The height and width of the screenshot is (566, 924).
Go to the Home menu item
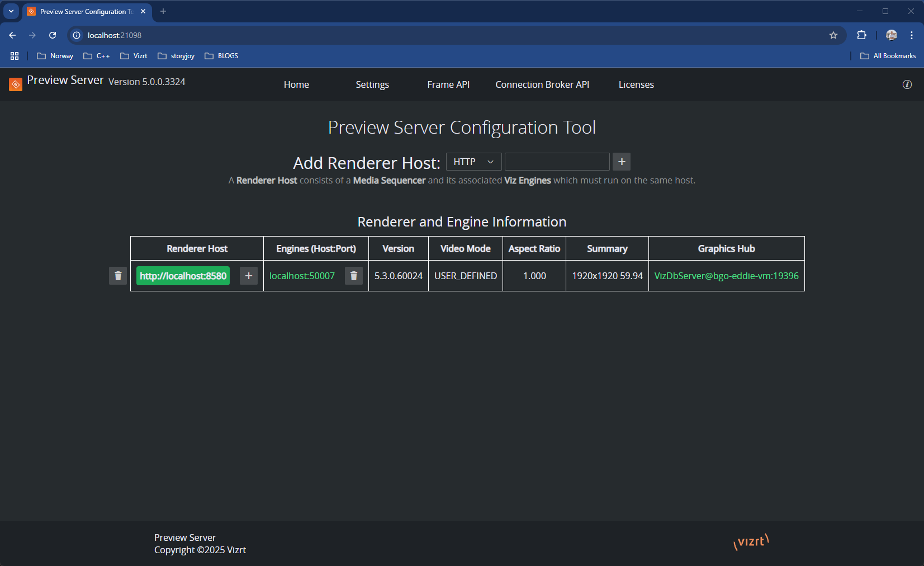(x=296, y=84)
